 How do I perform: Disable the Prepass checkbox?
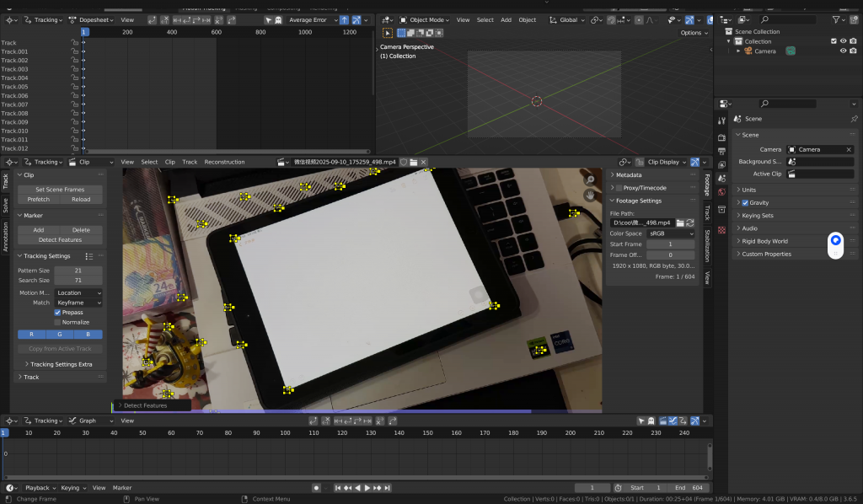click(57, 313)
